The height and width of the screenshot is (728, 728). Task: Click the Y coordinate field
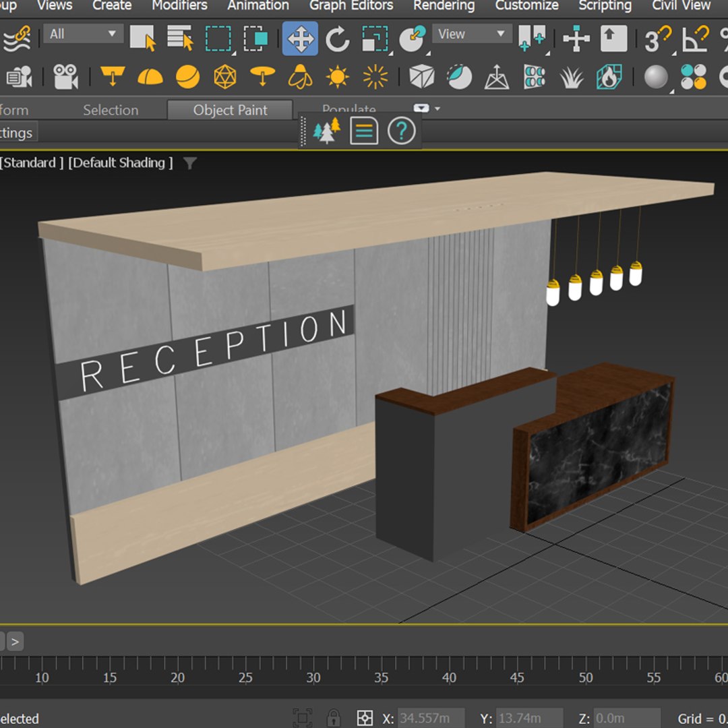529,719
